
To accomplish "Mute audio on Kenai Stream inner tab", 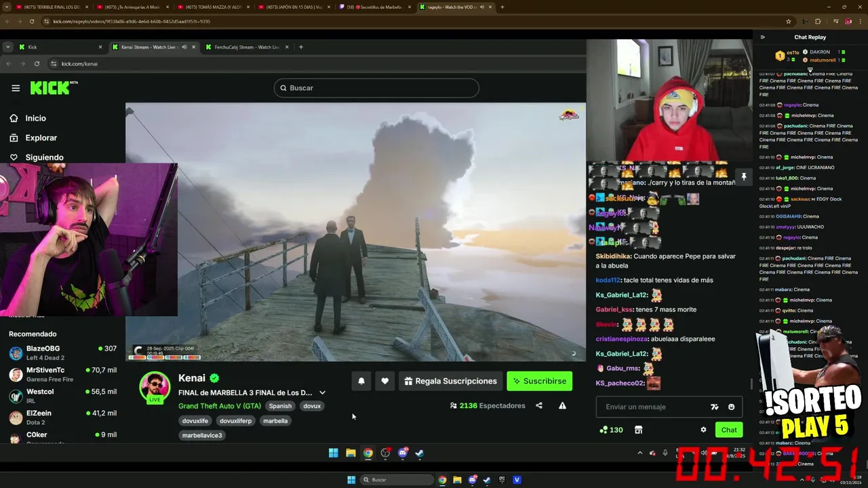I will pos(184,47).
